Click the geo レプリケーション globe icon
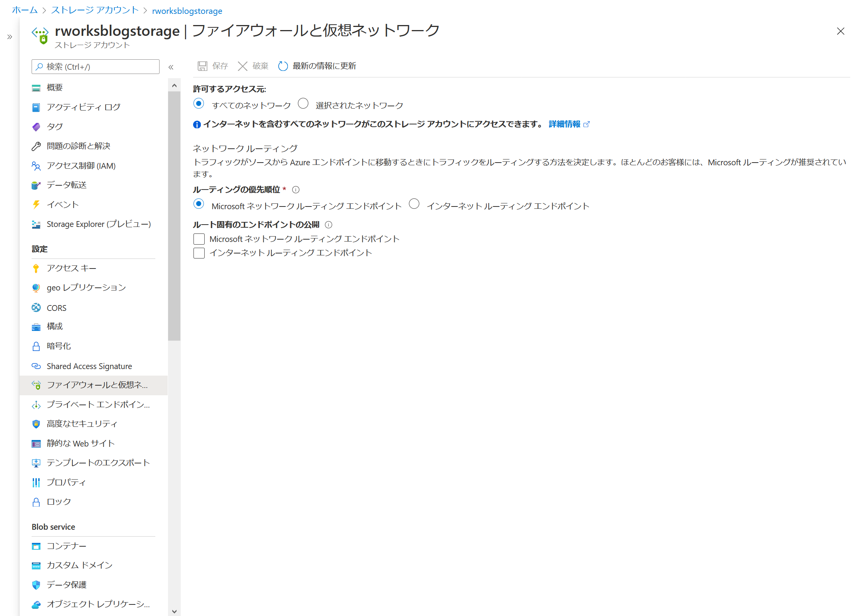 [x=36, y=288]
